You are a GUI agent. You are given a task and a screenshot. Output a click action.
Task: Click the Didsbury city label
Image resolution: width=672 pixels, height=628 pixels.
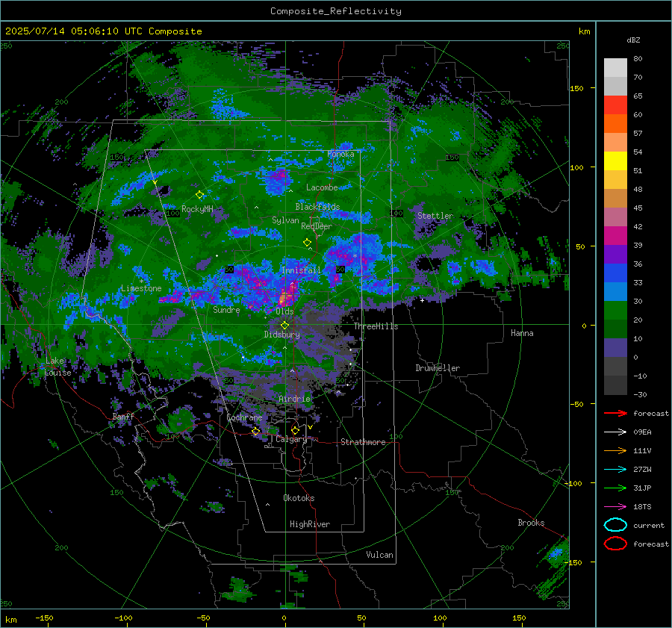[x=281, y=335]
